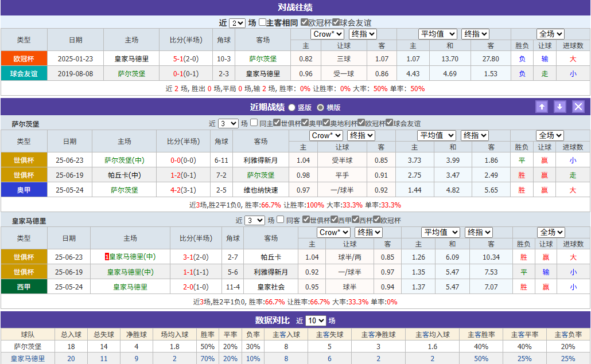Uncheck 奥地利杯 in the 萨尔茨堡 filters
The height and width of the screenshot is (364, 591).
(326, 122)
